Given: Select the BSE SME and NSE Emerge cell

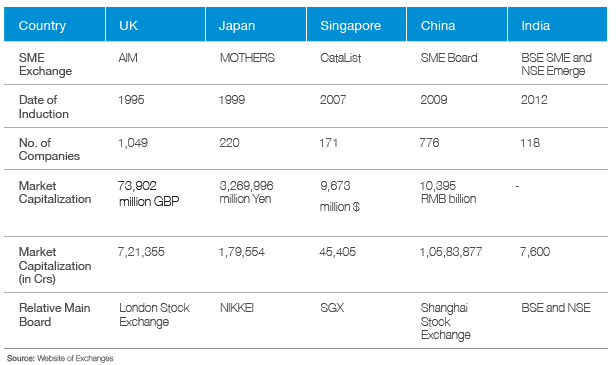Looking at the screenshot, I should (556, 64).
